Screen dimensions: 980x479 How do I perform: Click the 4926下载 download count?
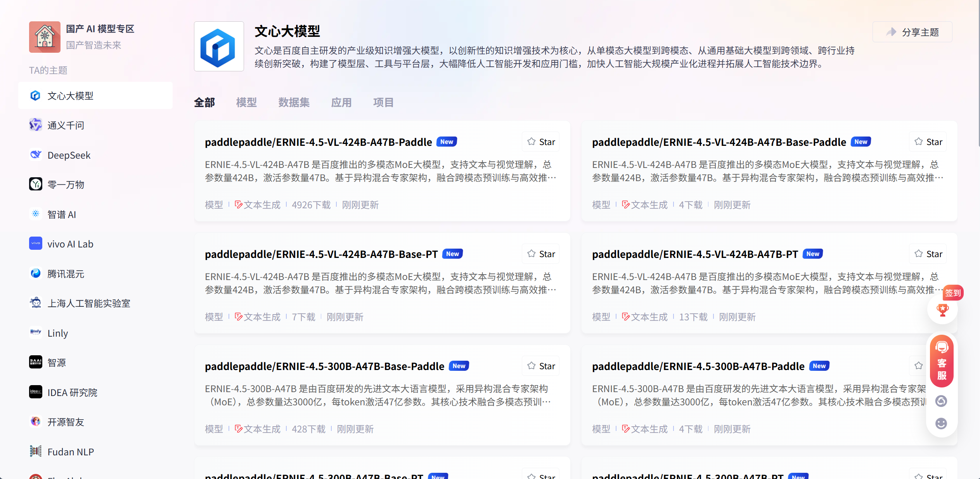click(x=311, y=204)
